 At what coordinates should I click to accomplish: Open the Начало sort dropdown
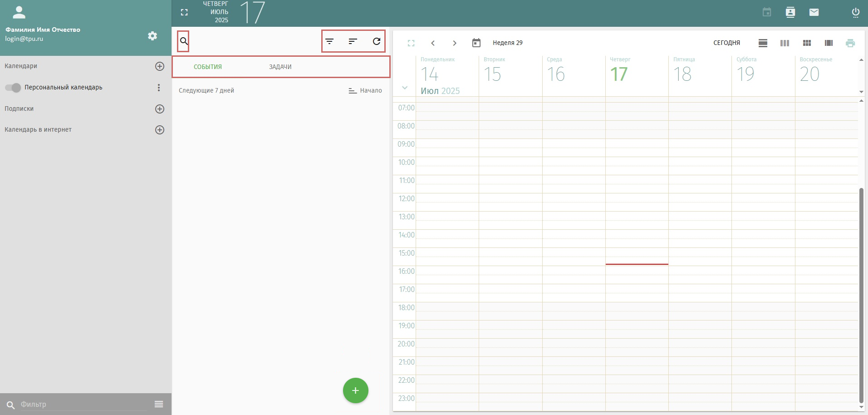[x=365, y=90]
